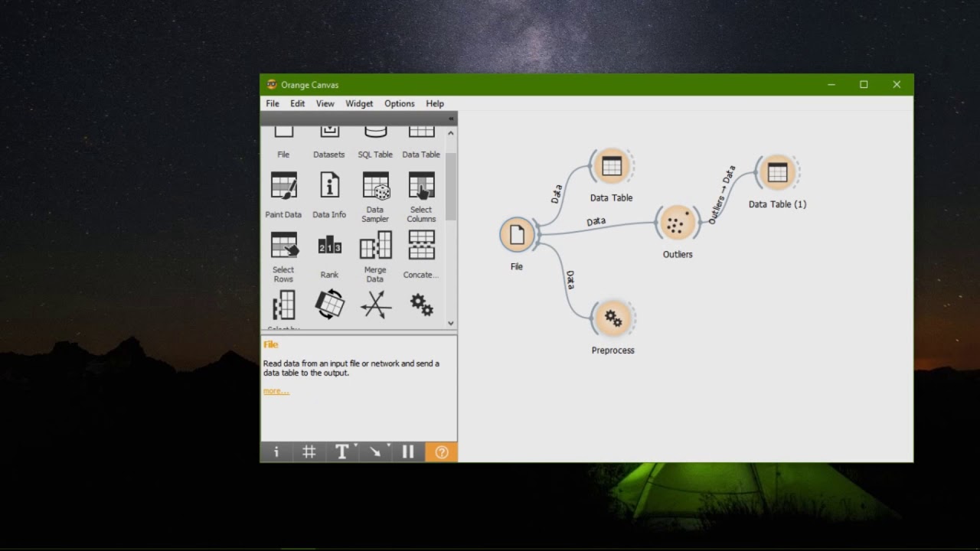Click the Data Table widget in the toolbox

(x=421, y=142)
